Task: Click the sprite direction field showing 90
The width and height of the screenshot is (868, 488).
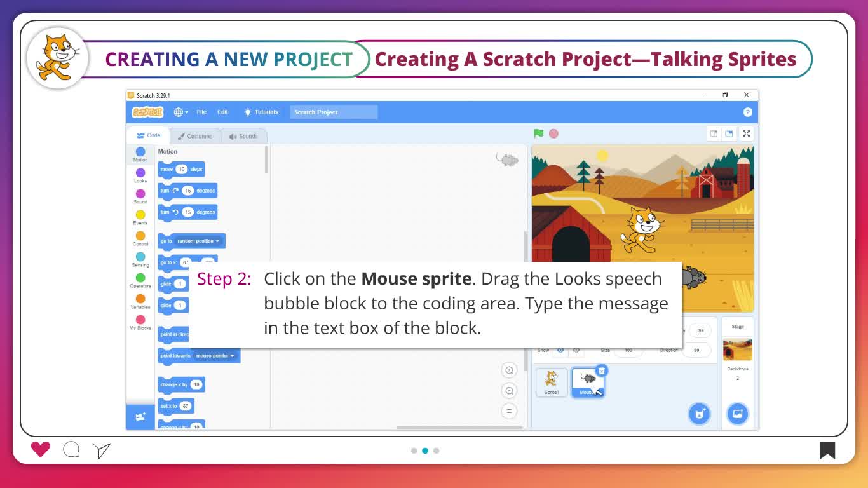Action: coord(696,350)
